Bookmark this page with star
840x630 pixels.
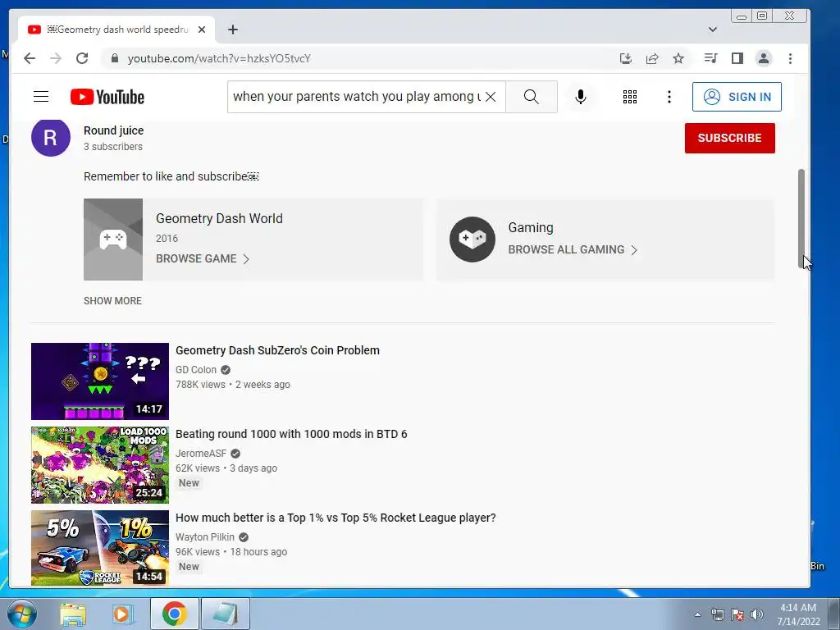pyautogui.click(x=678, y=58)
